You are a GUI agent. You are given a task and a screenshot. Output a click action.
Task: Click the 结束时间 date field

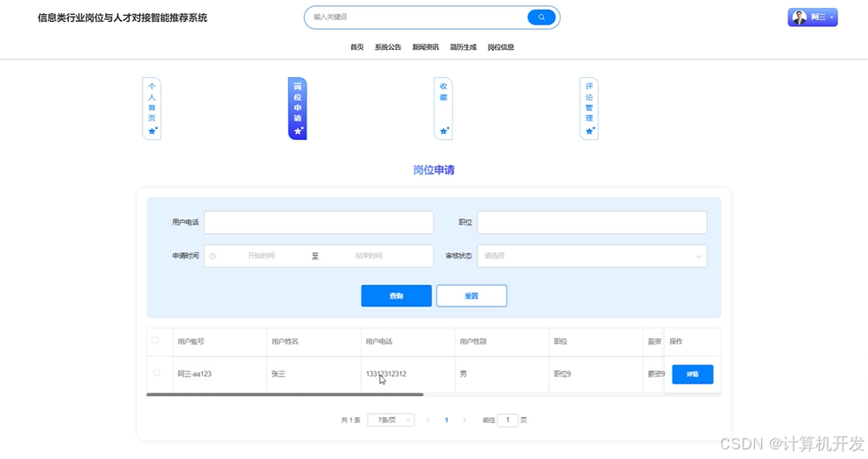[x=369, y=257]
